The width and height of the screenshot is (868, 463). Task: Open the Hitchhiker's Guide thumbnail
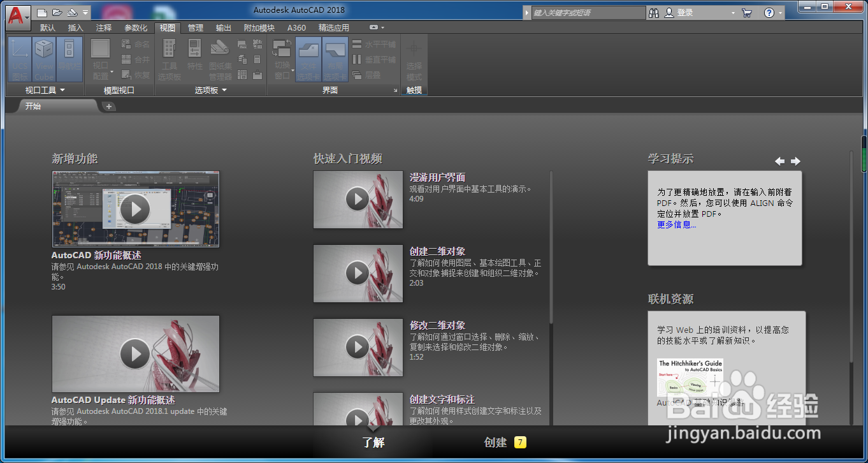pos(690,378)
